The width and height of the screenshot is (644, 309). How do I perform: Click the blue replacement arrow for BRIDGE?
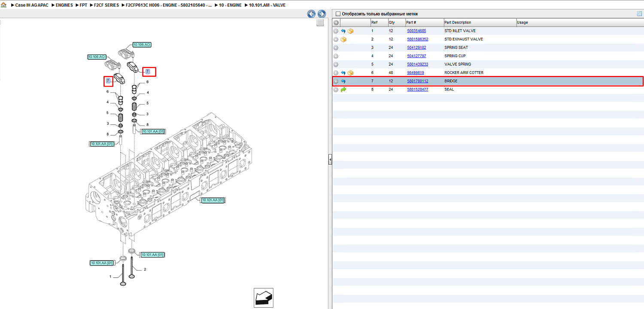(343, 81)
